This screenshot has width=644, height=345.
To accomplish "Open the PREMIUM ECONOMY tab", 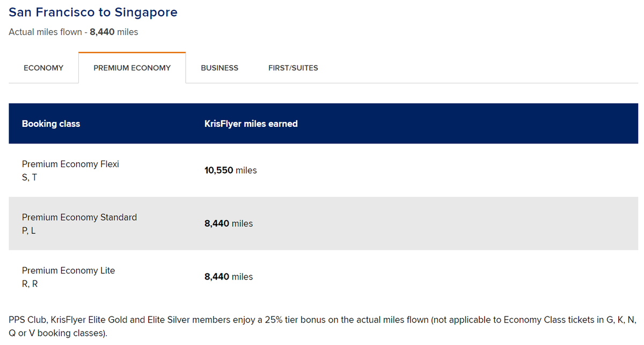I will pyautogui.click(x=131, y=68).
